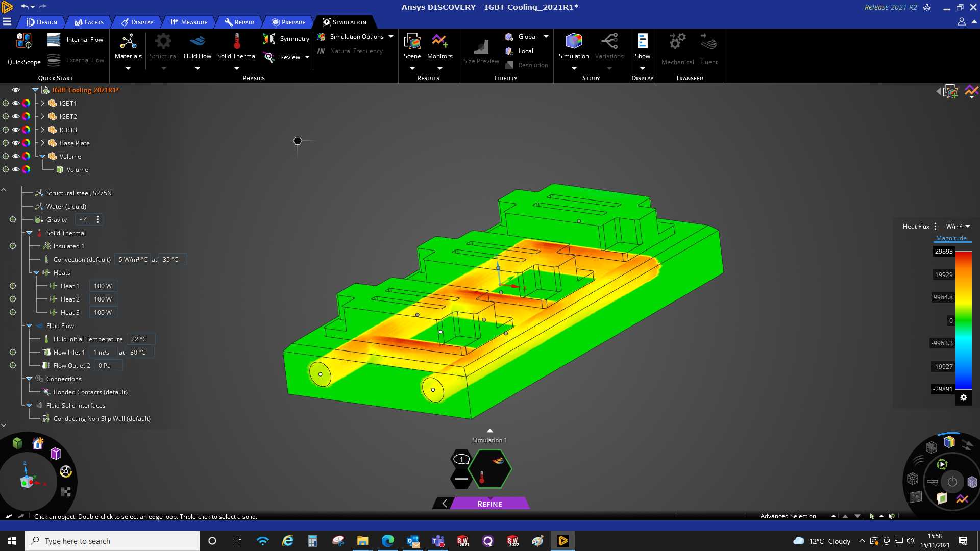
Task: Toggle the Heat 1 locate marker
Action: pos(13,286)
